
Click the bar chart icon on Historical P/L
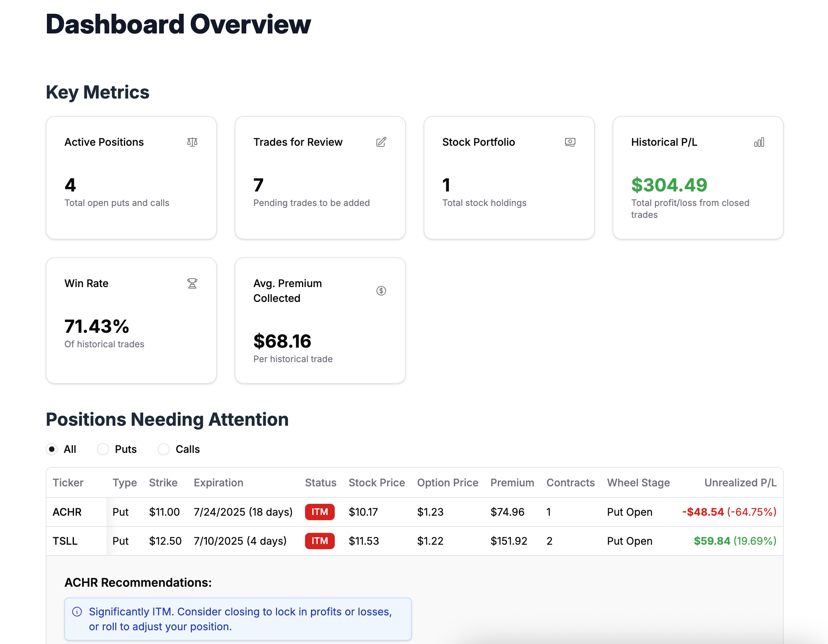pos(760,142)
